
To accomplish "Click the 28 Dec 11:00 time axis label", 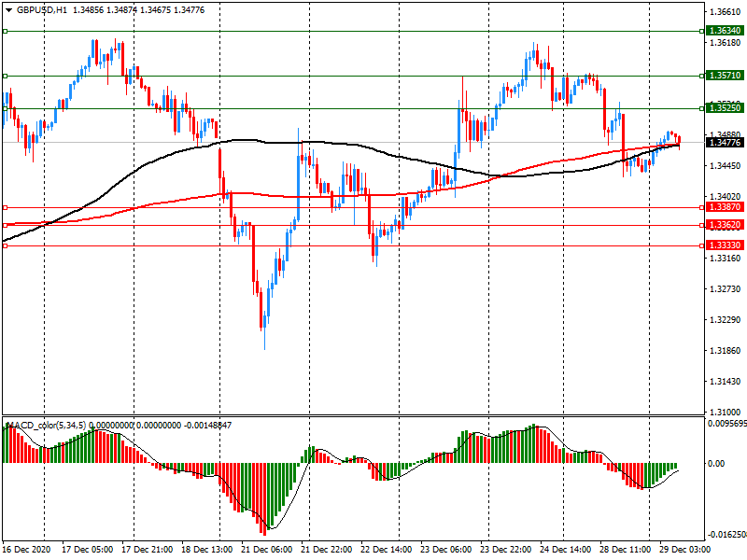I will 625,550.
